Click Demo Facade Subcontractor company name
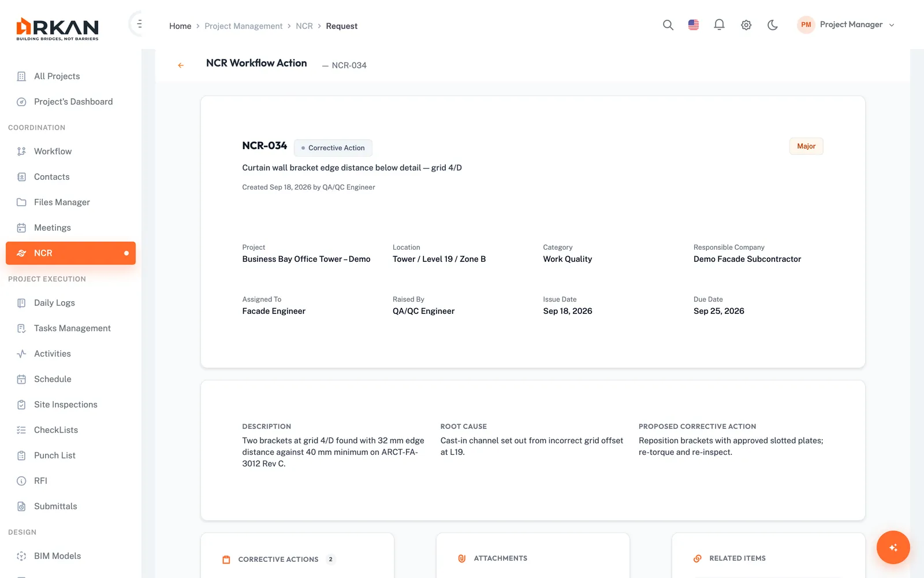Image resolution: width=924 pixels, height=578 pixels. tap(747, 259)
